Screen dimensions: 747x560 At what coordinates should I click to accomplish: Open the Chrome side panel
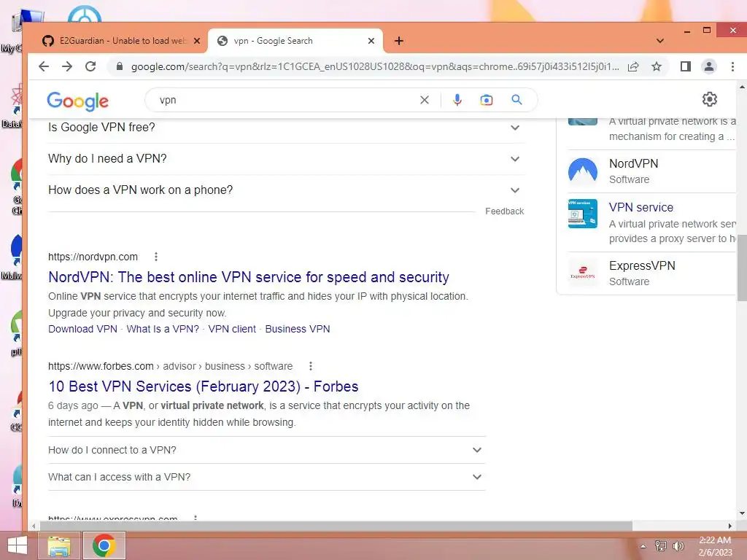[x=686, y=66]
